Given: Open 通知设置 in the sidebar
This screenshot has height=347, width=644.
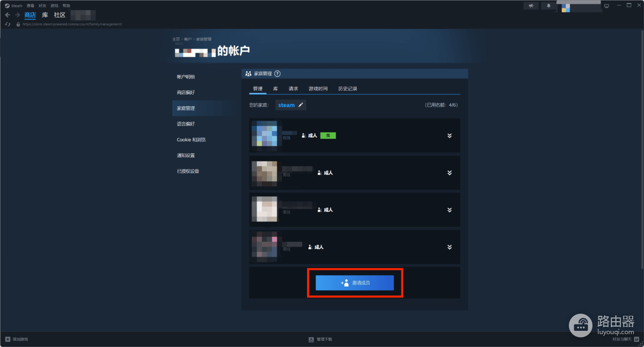Looking at the screenshot, I should pos(186,156).
